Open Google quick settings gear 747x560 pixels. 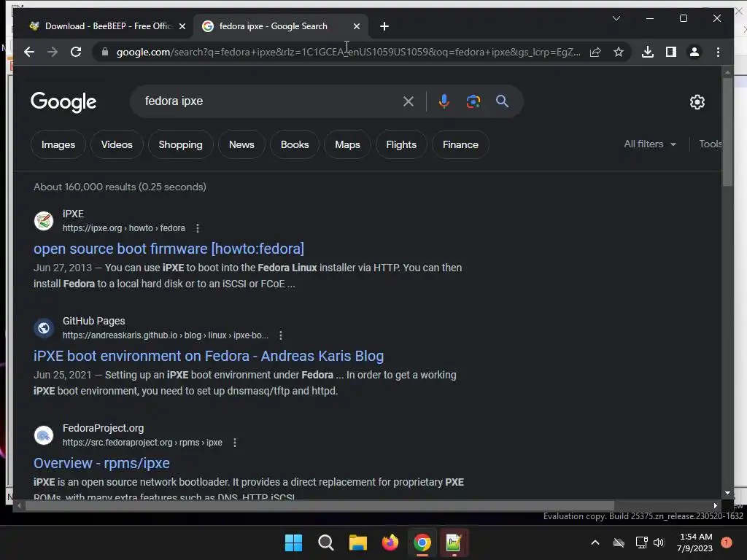click(697, 101)
